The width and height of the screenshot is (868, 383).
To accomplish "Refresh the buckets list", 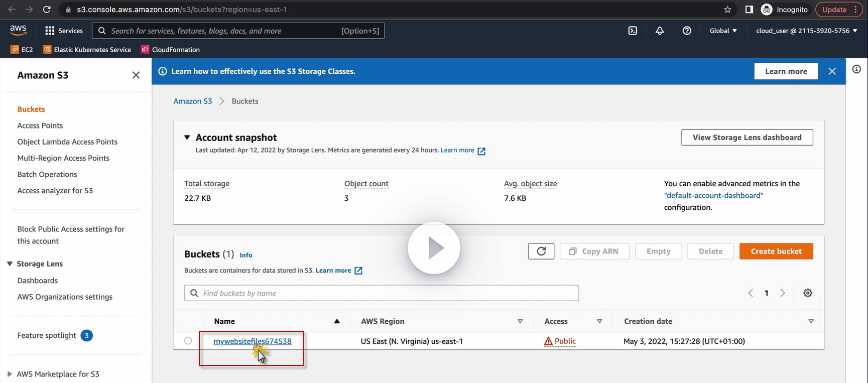I will pos(541,251).
